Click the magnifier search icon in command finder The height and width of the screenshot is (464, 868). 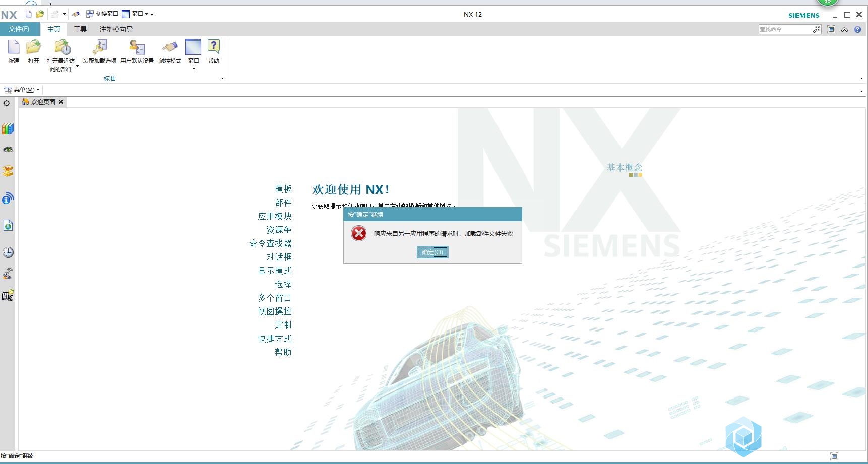[x=817, y=30]
